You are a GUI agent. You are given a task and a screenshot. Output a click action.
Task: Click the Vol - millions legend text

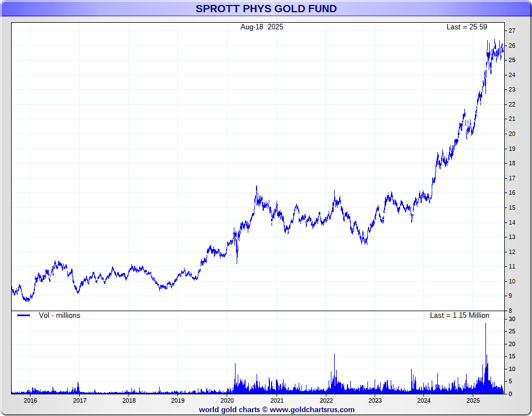59,315
